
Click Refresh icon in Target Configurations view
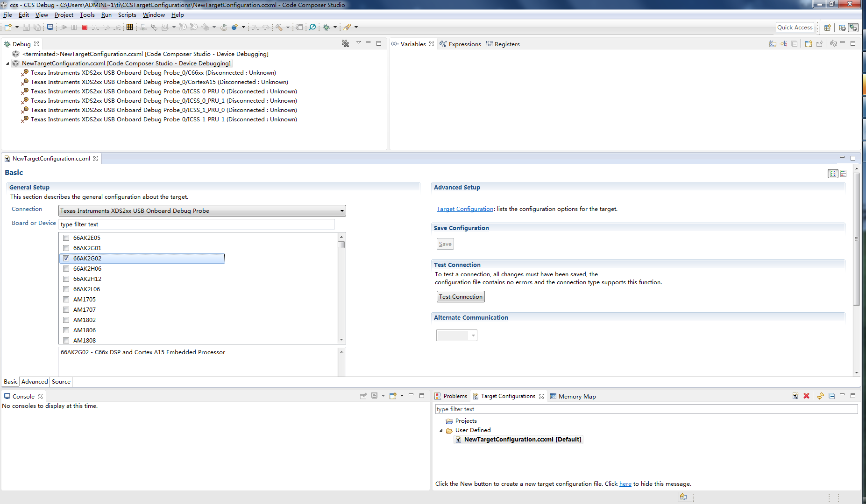point(821,396)
